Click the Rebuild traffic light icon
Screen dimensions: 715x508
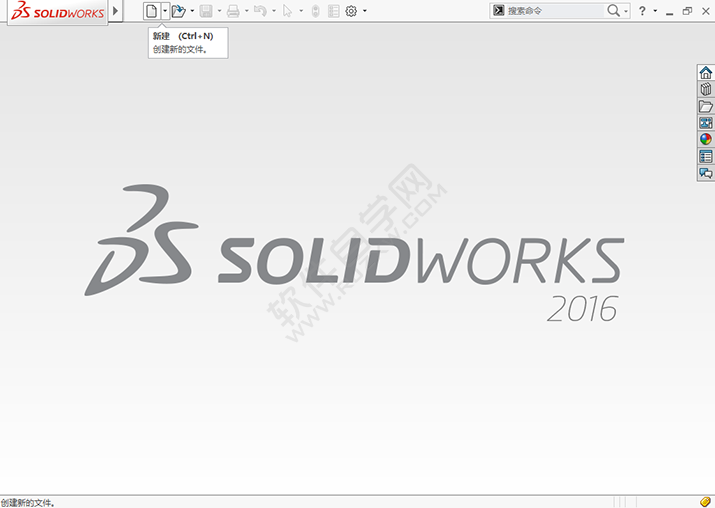point(315,11)
